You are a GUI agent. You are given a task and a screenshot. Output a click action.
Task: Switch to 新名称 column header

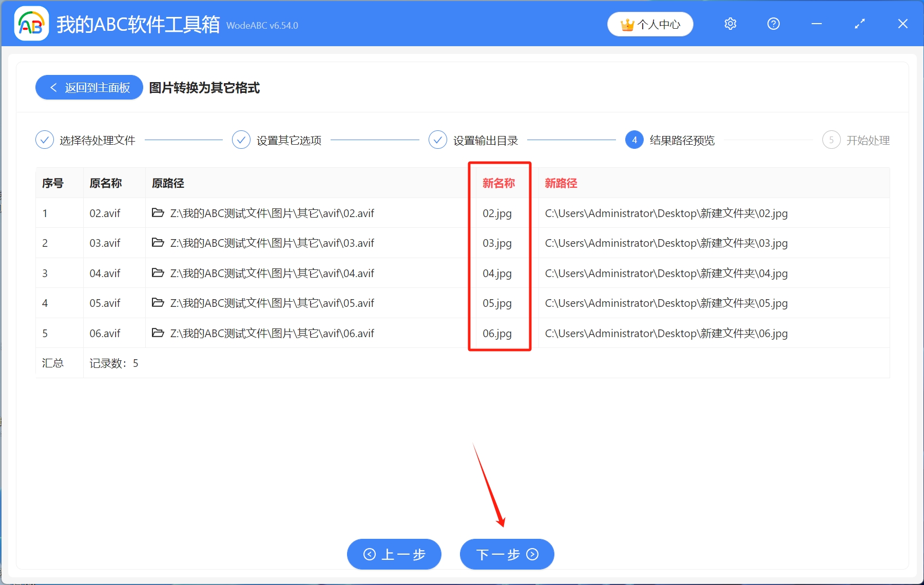(498, 183)
